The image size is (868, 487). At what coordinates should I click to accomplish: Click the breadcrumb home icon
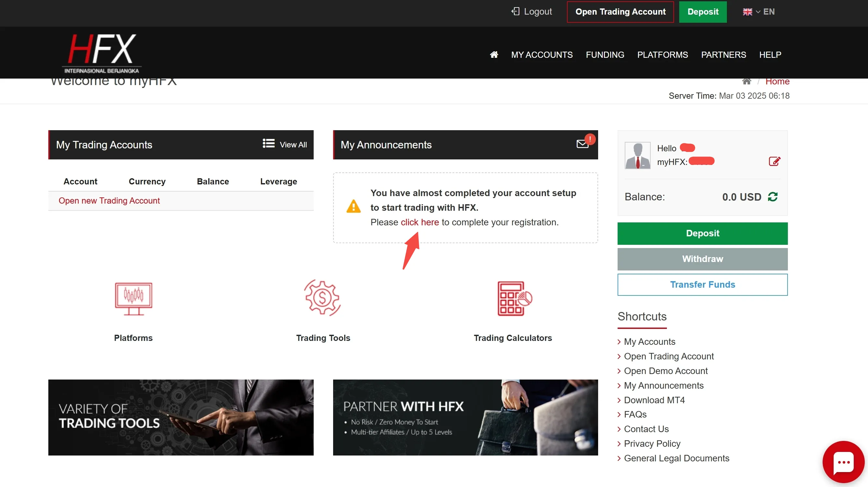[x=746, y=81]
